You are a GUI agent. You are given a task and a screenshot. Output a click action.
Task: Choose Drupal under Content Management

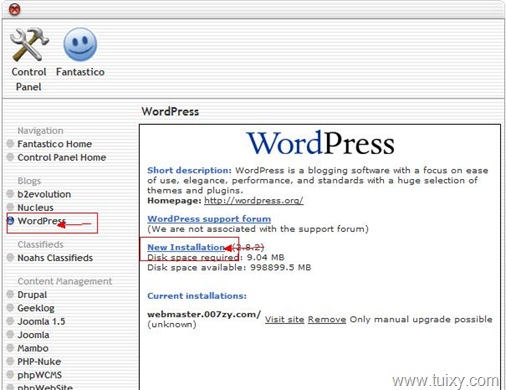point(32,295)
